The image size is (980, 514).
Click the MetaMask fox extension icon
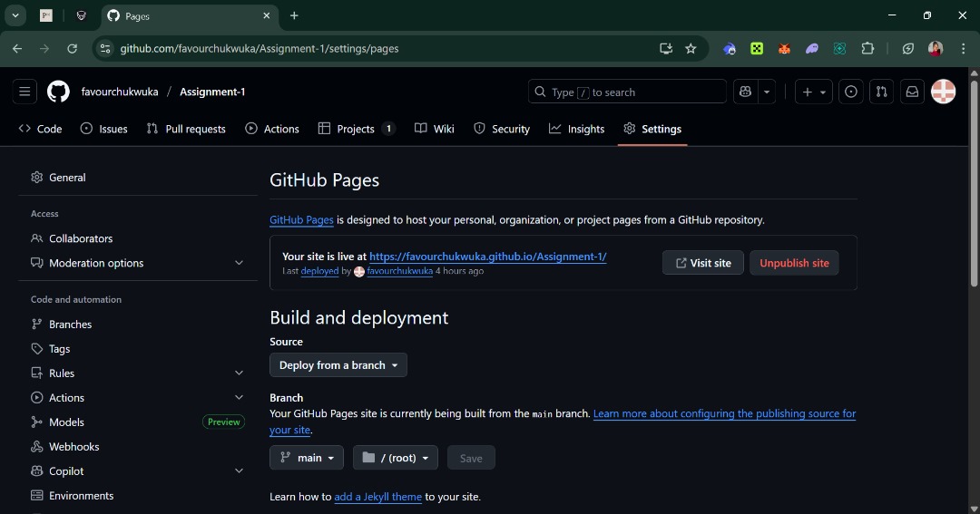(x=784, y=49)
